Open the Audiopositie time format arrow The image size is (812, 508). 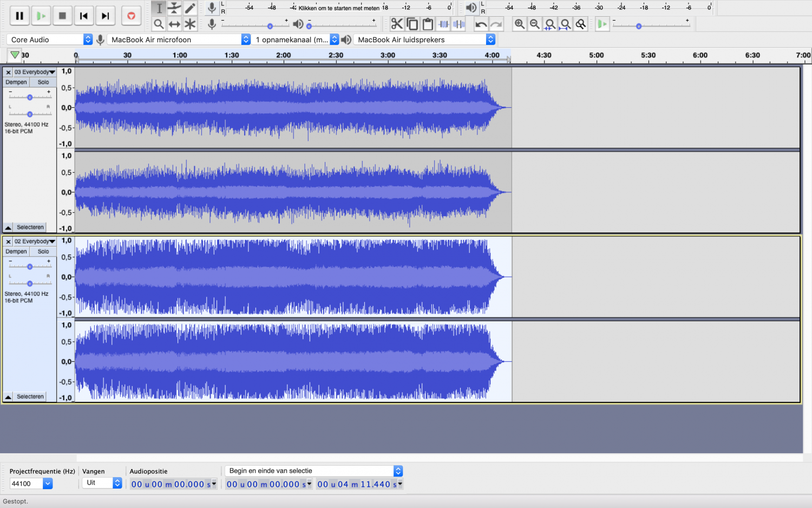[214, 484]
